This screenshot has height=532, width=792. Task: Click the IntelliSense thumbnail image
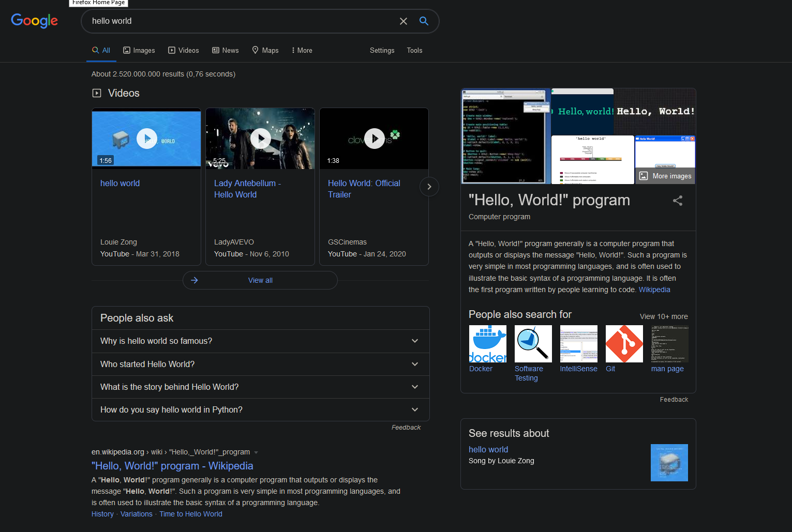(579, 344)
